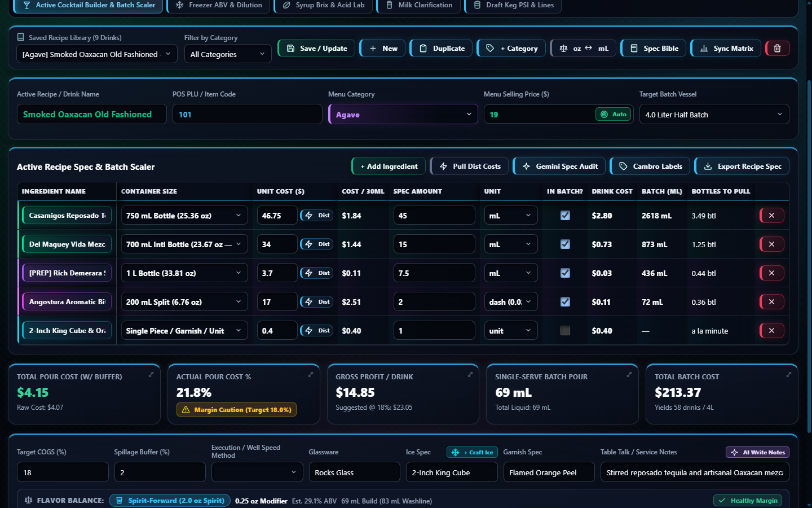This screenshot has height=508, width=812.
Task: Remove Del Maguey Vida ingredient row
Action: point(772,244)
